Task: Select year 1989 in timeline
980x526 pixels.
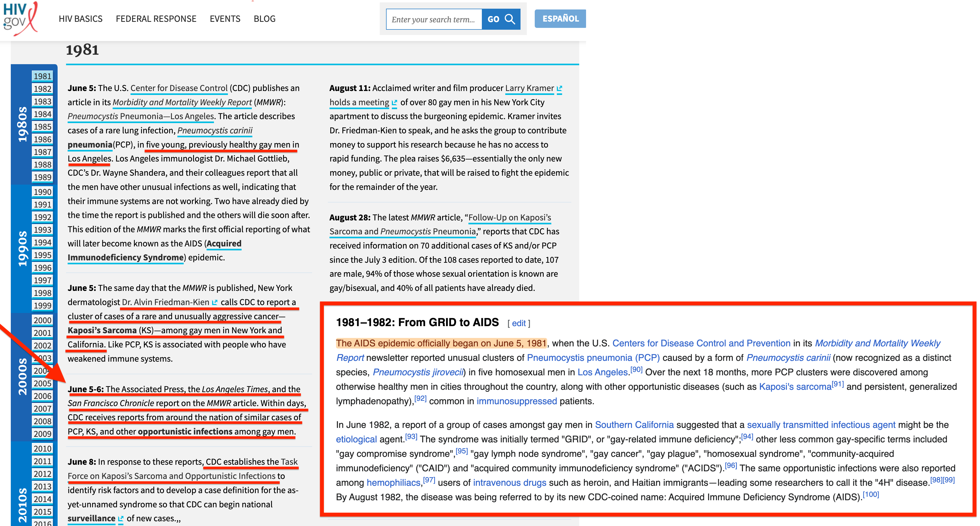Action: tap(42, 177)
